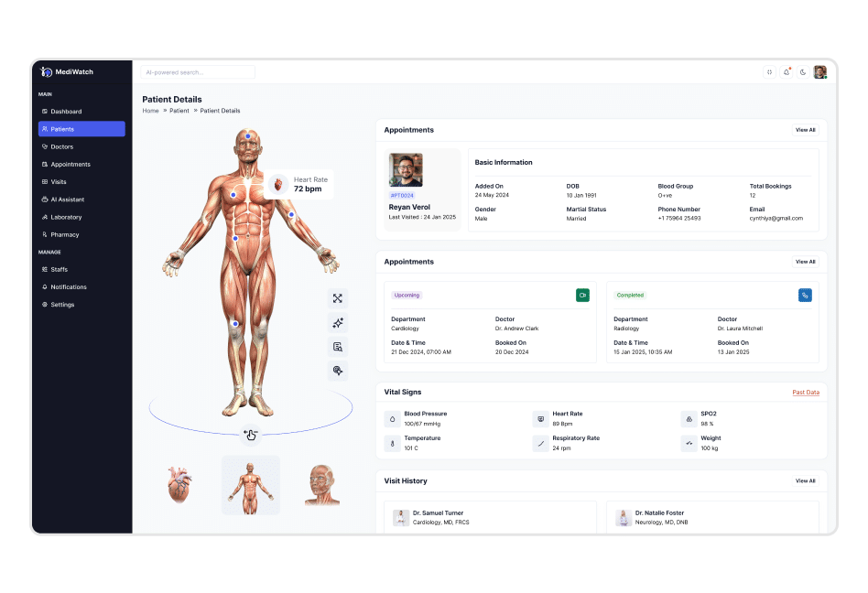
Task: Open the AI sparkle tool on the body viewer
Action: coord(337,322)
